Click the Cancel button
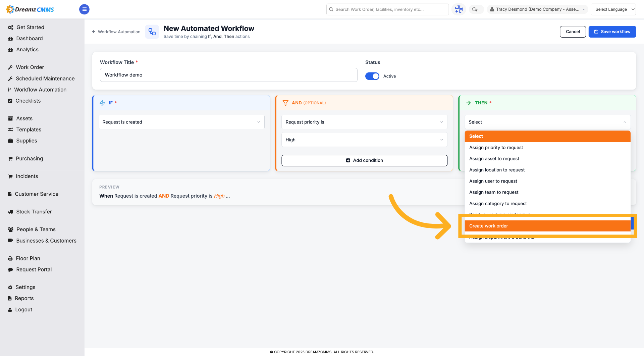This screenshot has width=644, height=356. pyautogui.click(x=573, y=32)
